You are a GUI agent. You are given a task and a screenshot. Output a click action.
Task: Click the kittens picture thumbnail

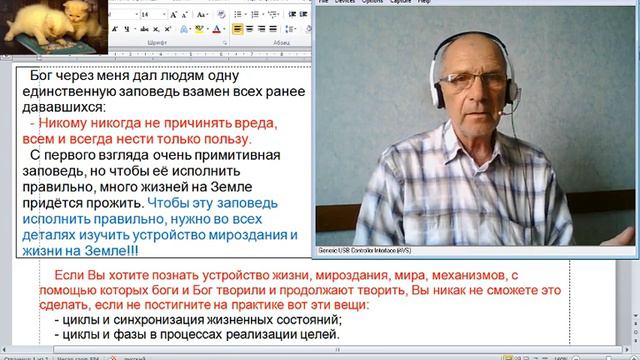pyautogui.click(x=54, y=27)
